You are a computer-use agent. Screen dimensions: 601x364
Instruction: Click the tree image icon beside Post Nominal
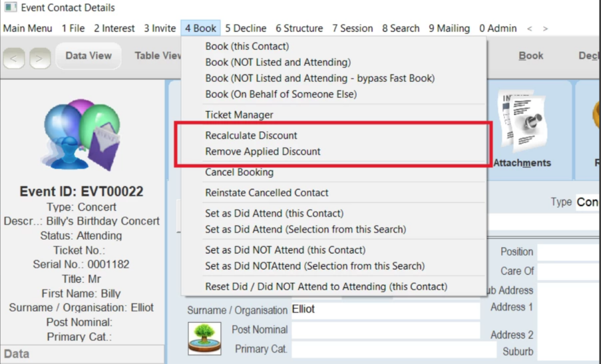(204, 338)
